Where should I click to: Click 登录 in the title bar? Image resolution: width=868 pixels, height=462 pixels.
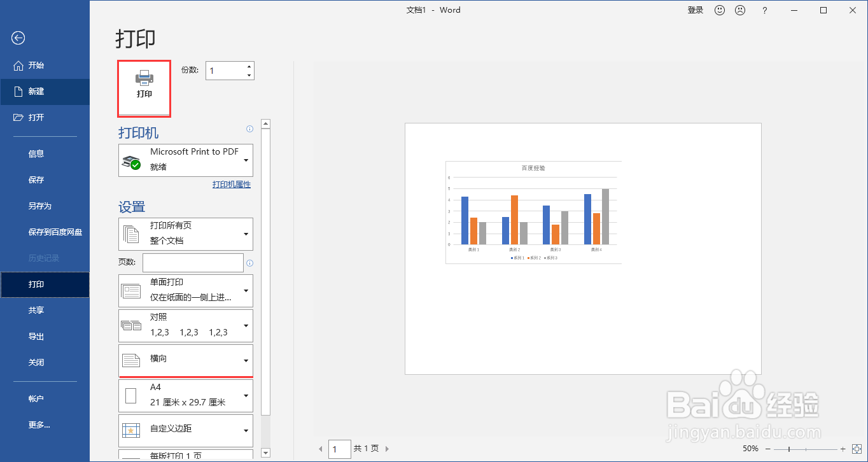click(696, 10)
